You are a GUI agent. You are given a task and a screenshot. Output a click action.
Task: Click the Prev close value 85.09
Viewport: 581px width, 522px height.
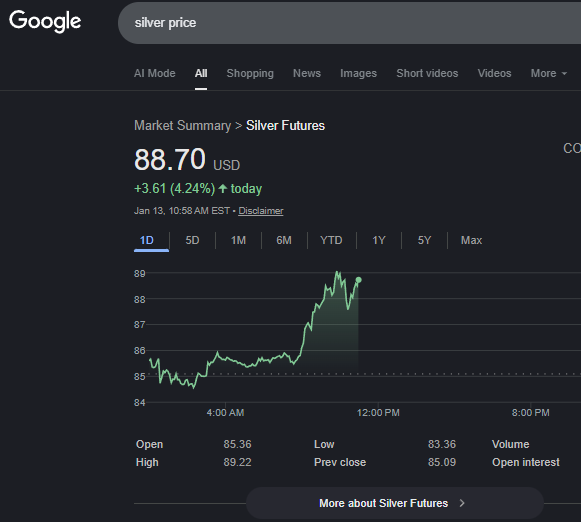tap(442, 462)
